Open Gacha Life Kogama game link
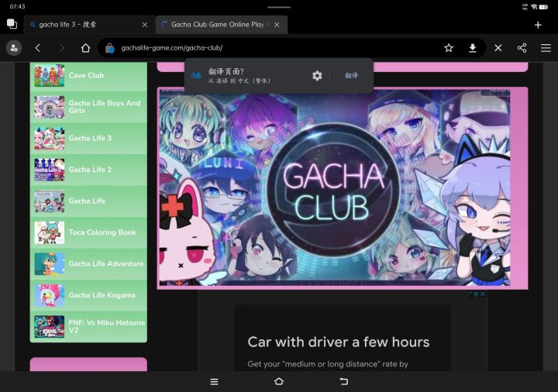Image resolution: width=558 pixels, height=392 pixels. coord(88,295)
